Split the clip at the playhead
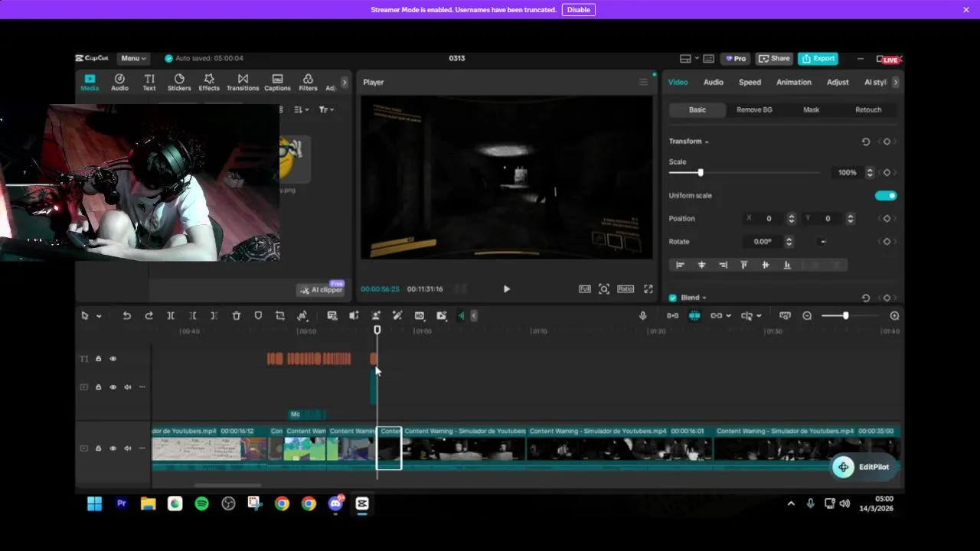This screenshot has width=980, height=551. (x=171, y=316)
